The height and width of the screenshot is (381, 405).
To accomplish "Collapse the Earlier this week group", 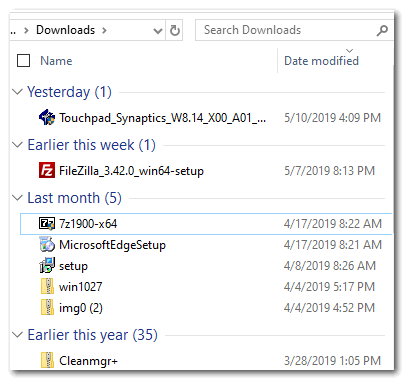I will point(17,144).
